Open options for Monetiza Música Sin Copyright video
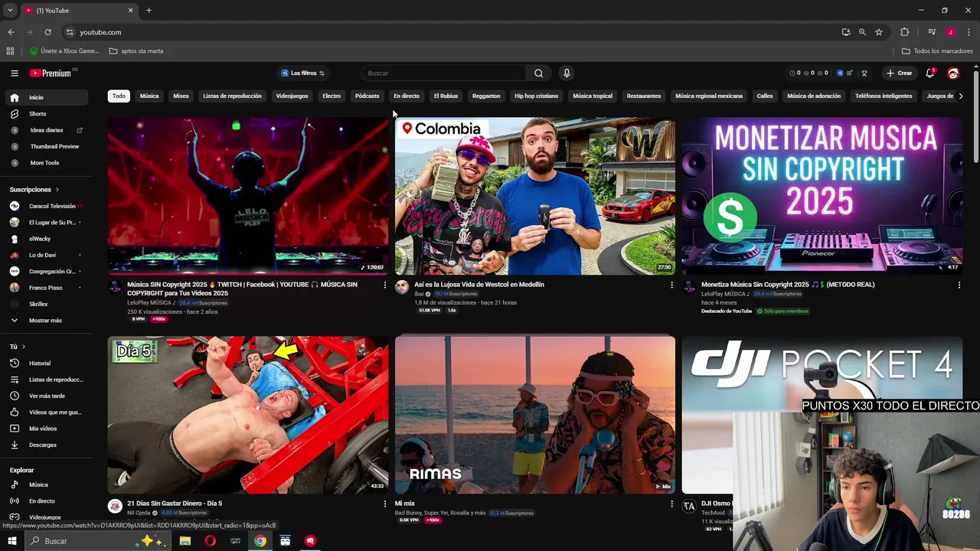Image resolution: width=980 pixels, height=551 pixels. pyautogui.click(x=959, y=285)
